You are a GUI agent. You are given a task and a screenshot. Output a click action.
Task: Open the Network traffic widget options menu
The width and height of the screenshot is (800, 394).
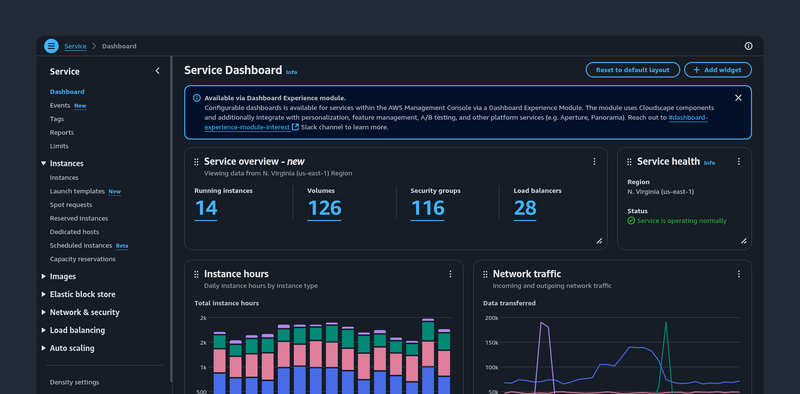[x=738, y=274]
